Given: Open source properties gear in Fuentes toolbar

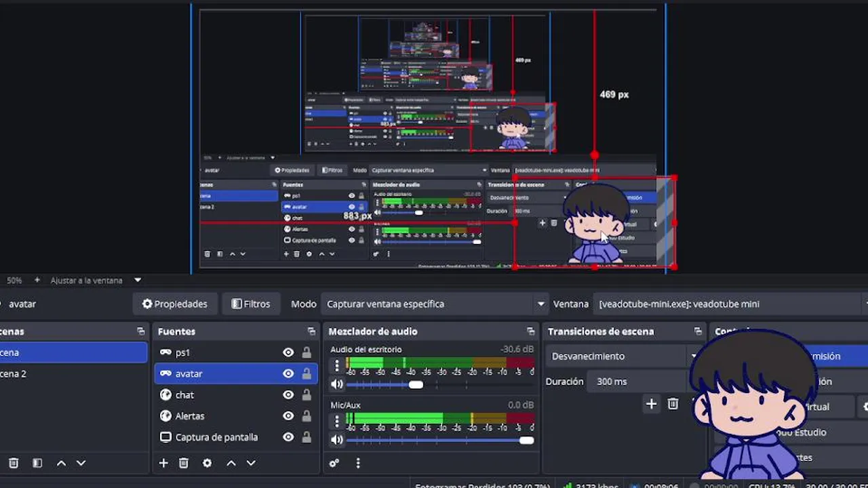Looking at the screenshot, I should tap(207, 463).
